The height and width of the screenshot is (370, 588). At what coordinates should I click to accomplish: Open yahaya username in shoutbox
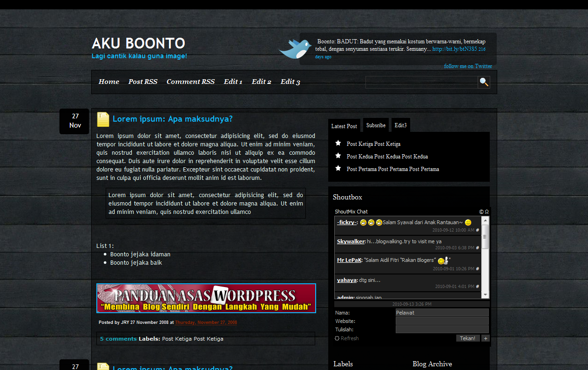[x=346, y=280]
